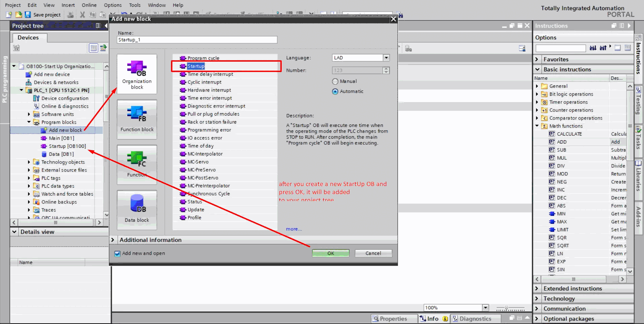
Task: Expand the Favorites section
Action: 537,59
